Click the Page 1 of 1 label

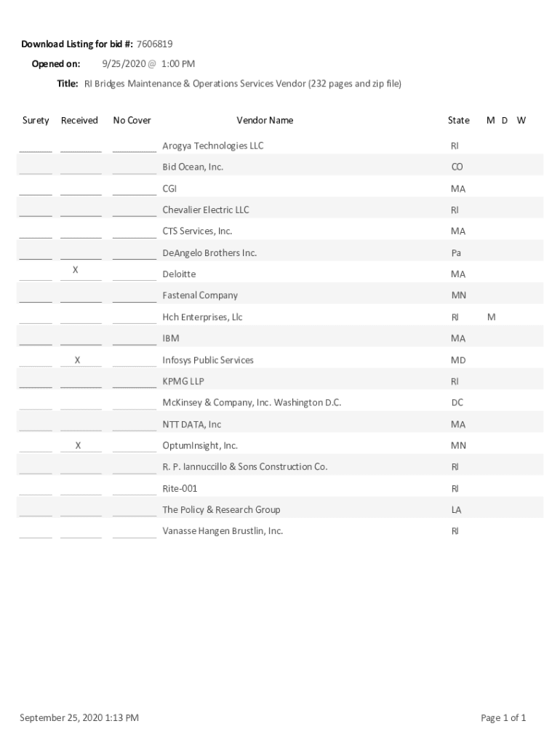click(503, 718)
